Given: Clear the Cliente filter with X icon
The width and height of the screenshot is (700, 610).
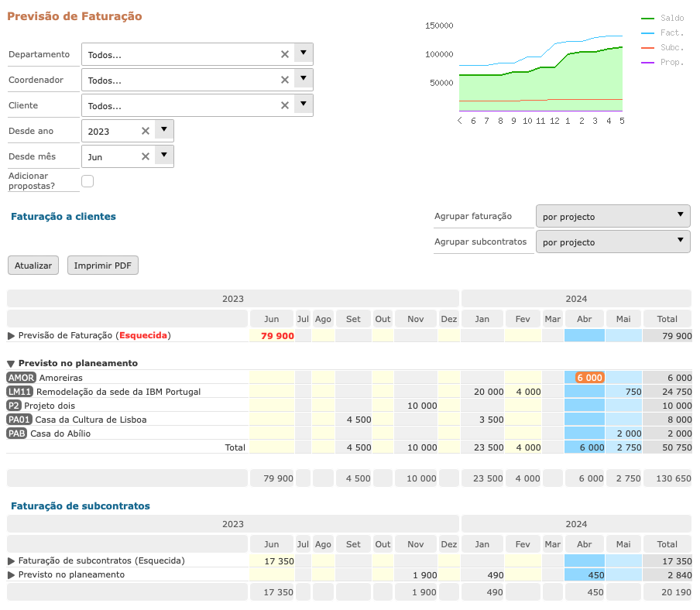Looking at the screenshot, I should (x=284, y=105).
